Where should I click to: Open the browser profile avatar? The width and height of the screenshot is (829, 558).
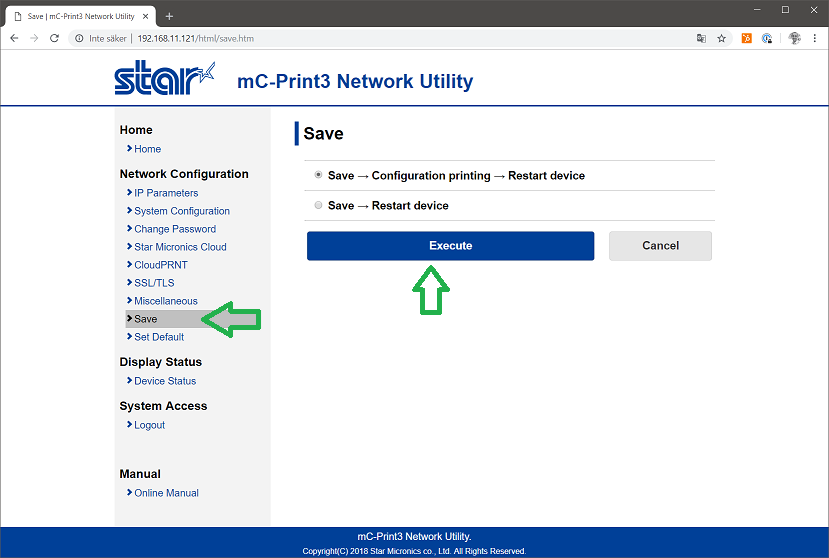794,38
